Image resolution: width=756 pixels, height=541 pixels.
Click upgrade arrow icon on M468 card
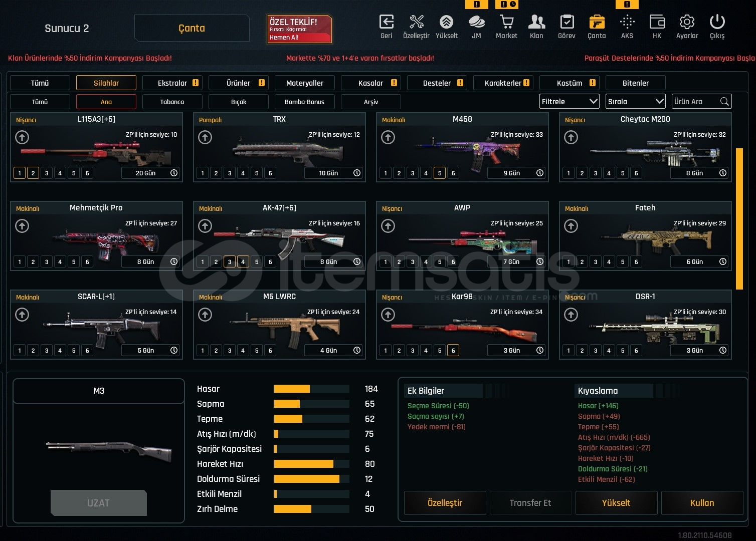[388, 137]
